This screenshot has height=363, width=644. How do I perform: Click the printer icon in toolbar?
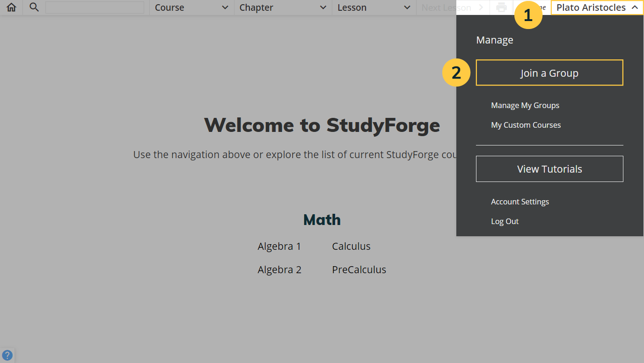tap(501, 7)
